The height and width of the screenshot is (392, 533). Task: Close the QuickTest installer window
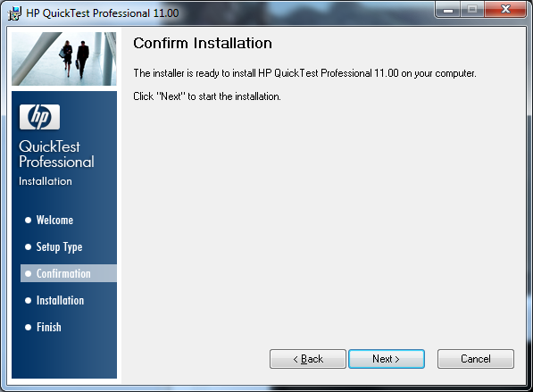coord(506,10)
